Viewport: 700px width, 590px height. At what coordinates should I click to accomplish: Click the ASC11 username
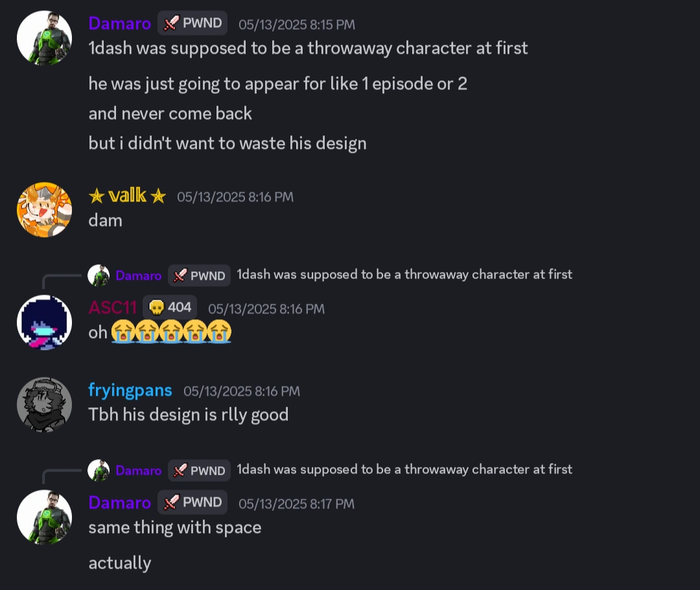click(112, 308)
